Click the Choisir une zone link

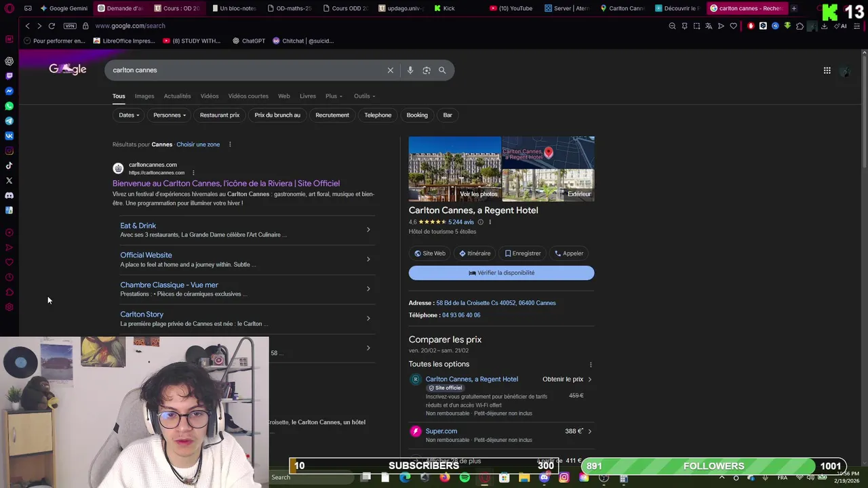(x=198, y=144)
